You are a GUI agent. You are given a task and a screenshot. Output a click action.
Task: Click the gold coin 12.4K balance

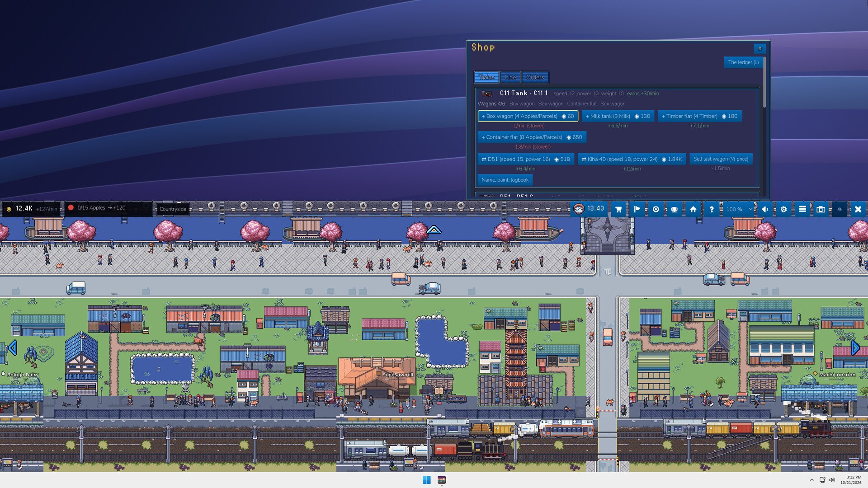point(32,208)
